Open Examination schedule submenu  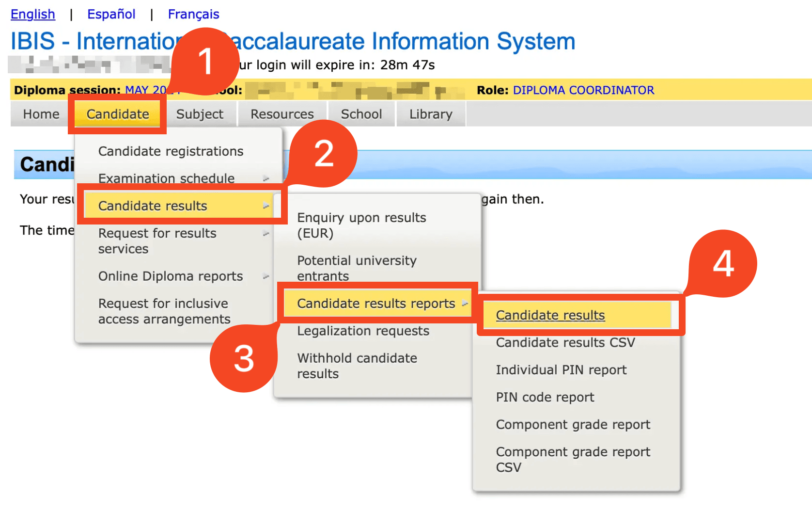[x=167, y=178]
